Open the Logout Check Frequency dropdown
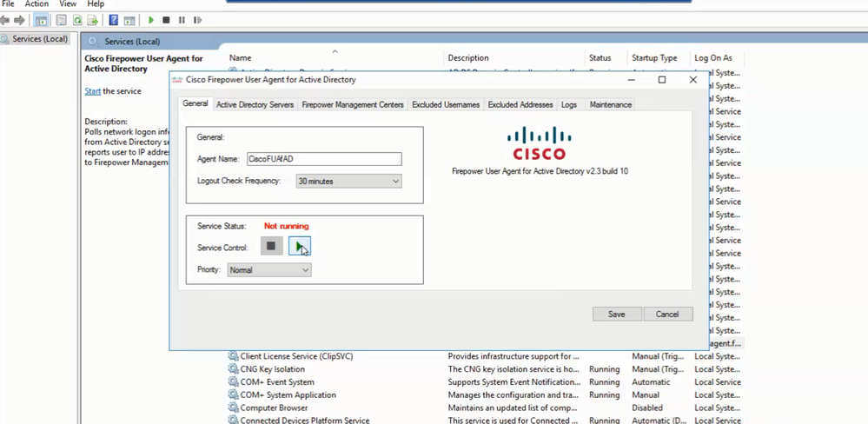 348,181
